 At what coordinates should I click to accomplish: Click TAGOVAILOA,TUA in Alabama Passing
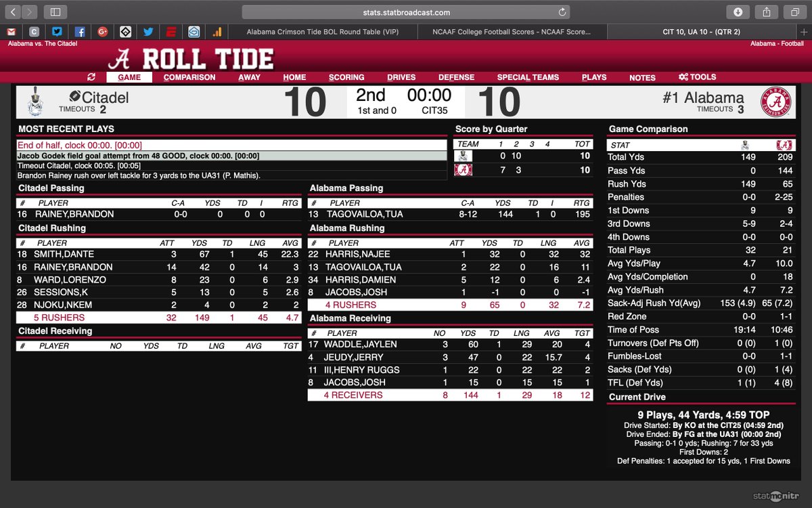click(x=366, y=214)
